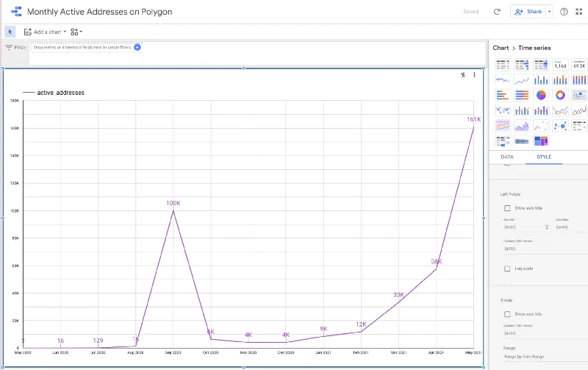Choose the stacked combo chart type
The image size is (588, 370).
point(541,110)
